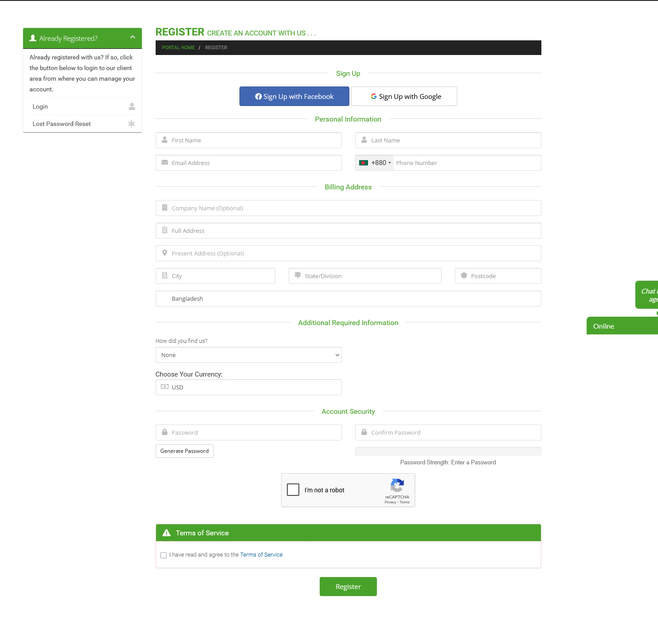Click the lock icon in Password field
Image resolution: width=658 pixels, height=644 pixels.
pyautogui.click(x=164, y=432)
